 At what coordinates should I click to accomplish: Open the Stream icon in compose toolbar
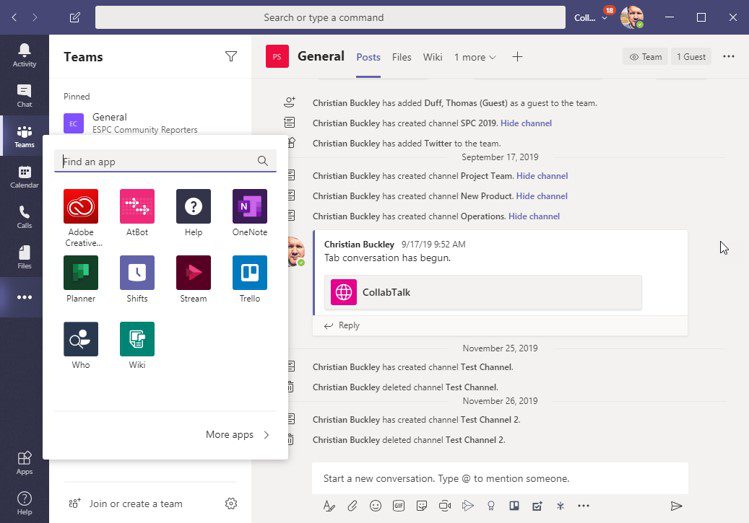click(x=468, y=506)
